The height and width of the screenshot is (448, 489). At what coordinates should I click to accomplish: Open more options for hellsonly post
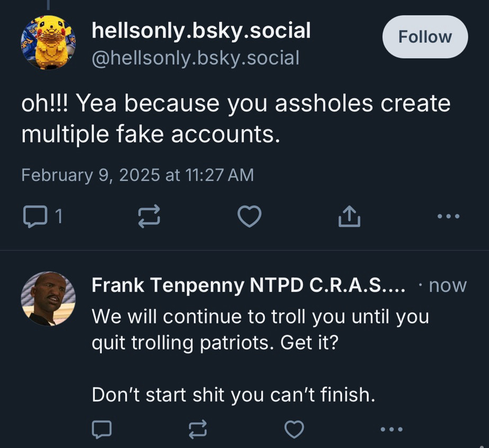[x=448, y=216]
